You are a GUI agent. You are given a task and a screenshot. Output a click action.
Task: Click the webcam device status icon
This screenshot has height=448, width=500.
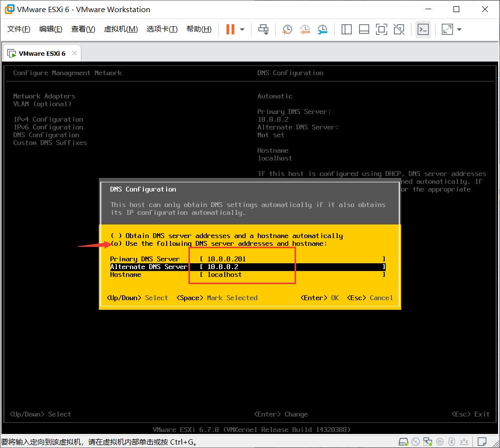pos(440,442)
